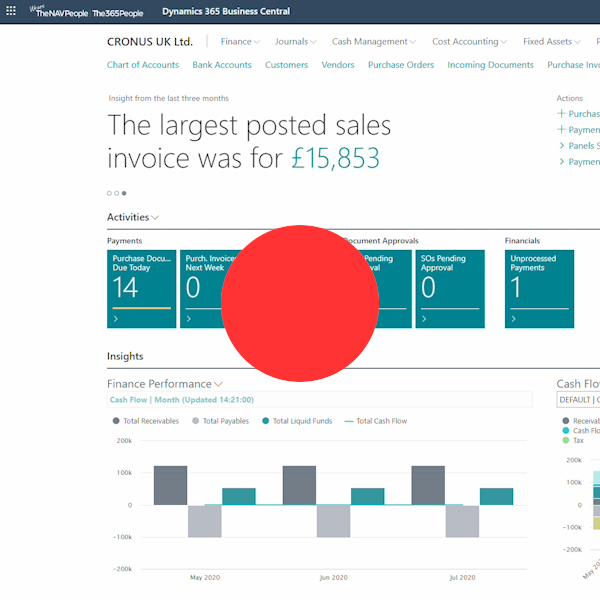Select the third headline carousel dot
This screenshot has height=600, width=600.
pyautogui.click(x=124, y=193)
